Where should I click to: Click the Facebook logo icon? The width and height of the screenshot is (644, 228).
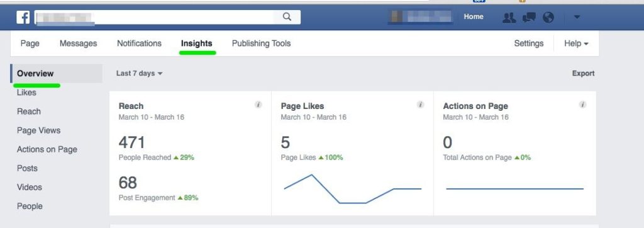(23, 17)
